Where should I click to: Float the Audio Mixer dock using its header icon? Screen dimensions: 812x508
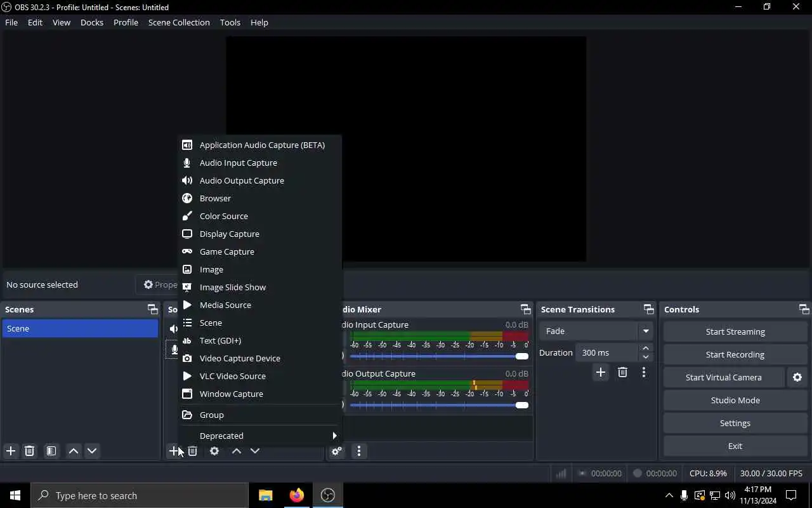point(525,309)
